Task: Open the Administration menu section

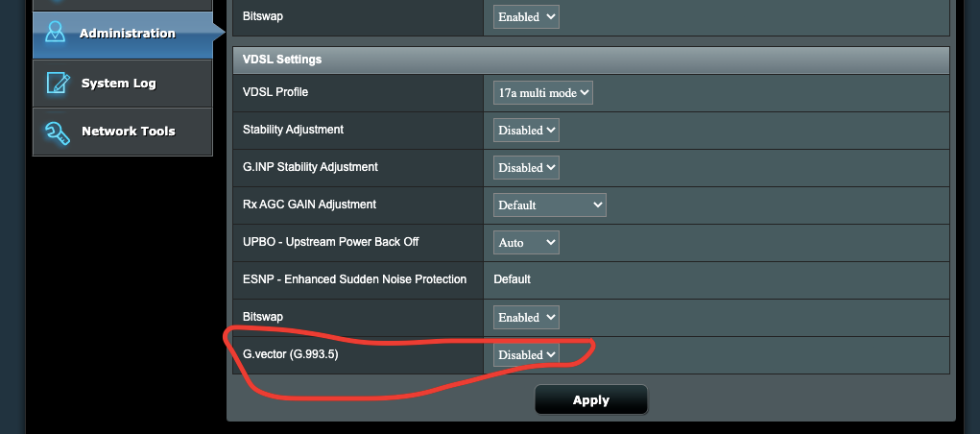Action: (x=123, y=35)
